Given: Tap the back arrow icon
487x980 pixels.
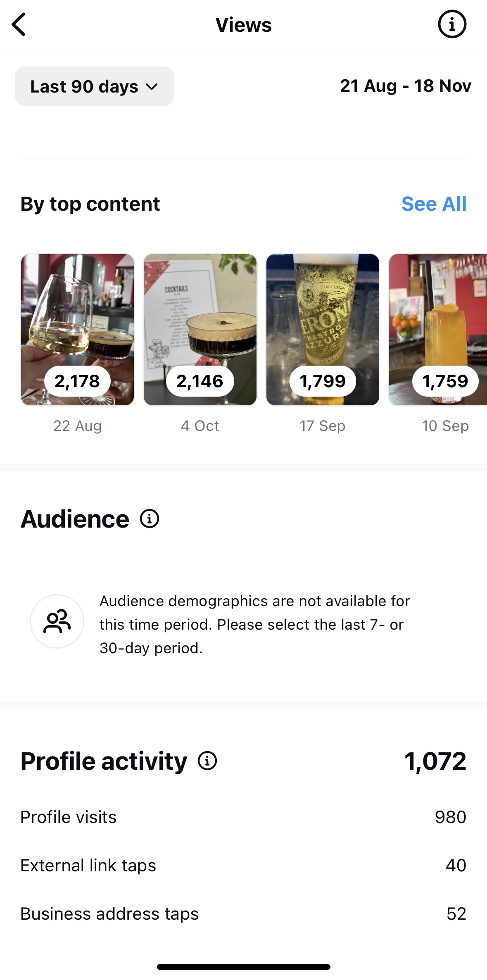Looking at the screenshot, I should 19,25.
